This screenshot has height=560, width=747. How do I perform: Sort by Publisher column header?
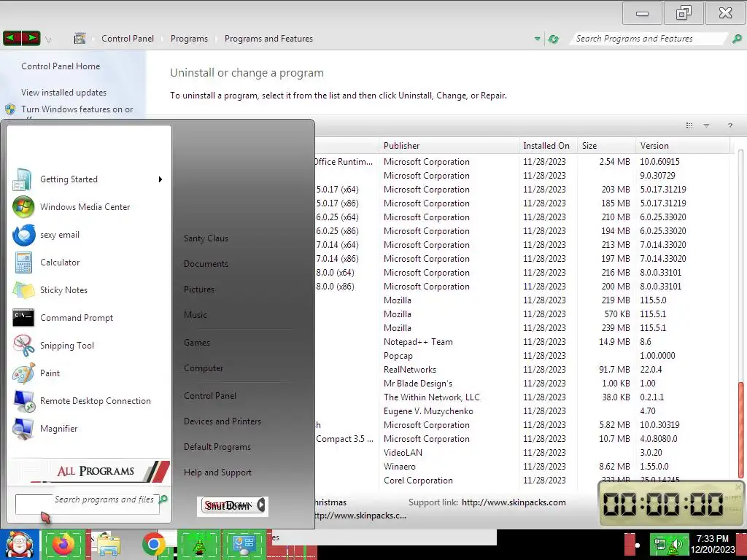pyautogui.click(x=449, y=146)
